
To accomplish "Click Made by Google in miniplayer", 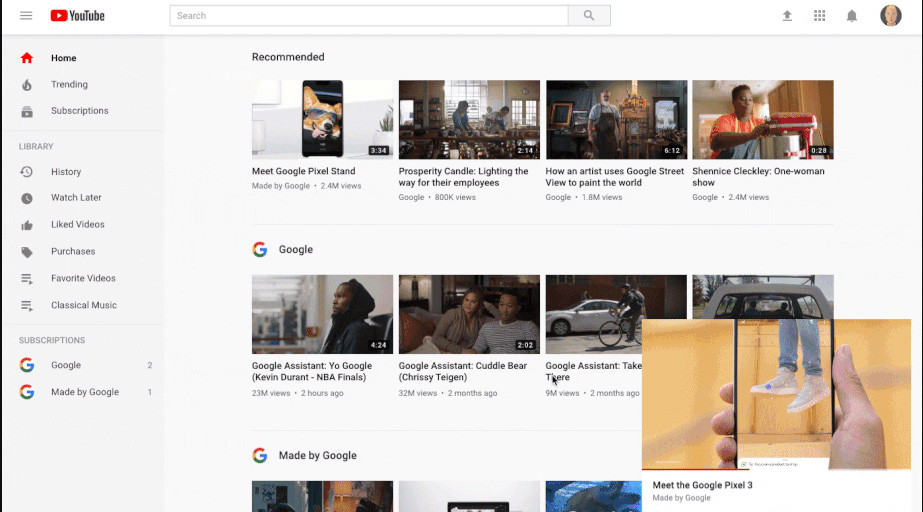I will point(681,498).
